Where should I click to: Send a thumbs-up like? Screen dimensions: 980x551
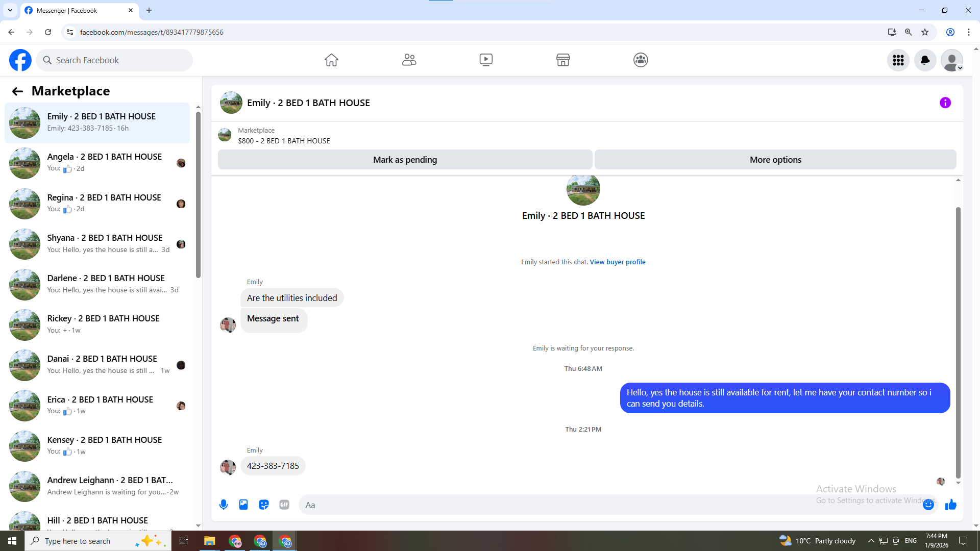pos(950,505)
